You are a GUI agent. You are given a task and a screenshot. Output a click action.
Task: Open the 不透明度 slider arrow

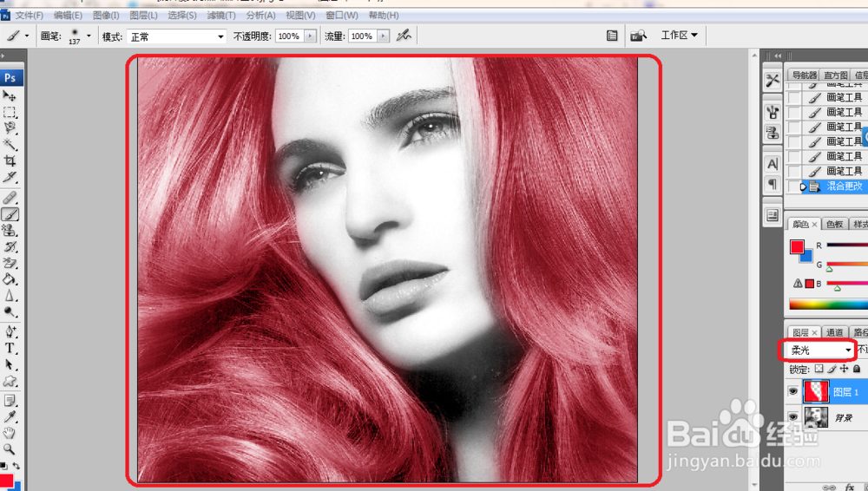[x=310, y=36]
